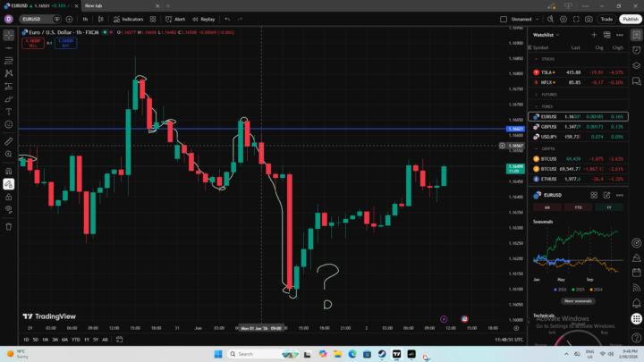This screenshot has height=362, width=644.
Task: Select USDJPY in the watchlist
Action: click(x=578, y=137)
